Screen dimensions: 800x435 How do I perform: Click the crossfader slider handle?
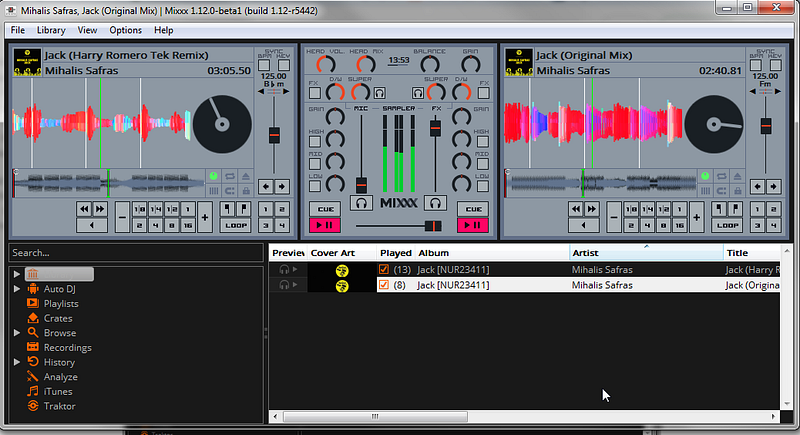click(x=433, y=226)
